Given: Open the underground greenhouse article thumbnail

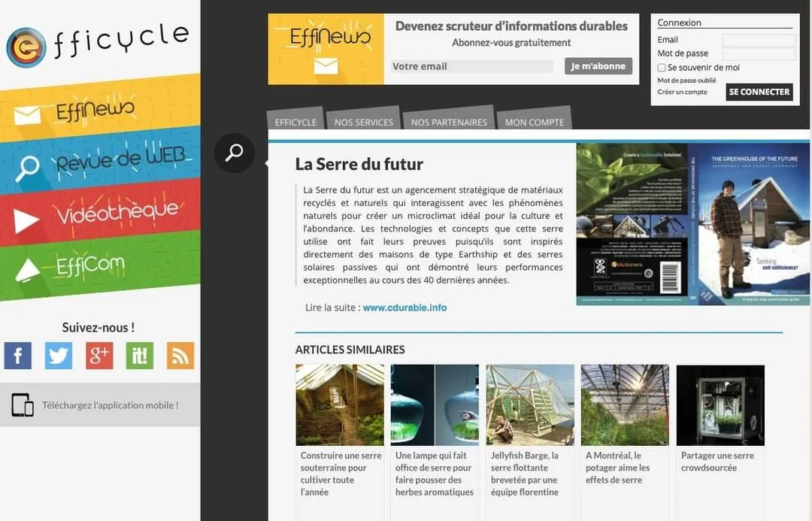Looking at the screenshot, I should (x=340, y=405).
